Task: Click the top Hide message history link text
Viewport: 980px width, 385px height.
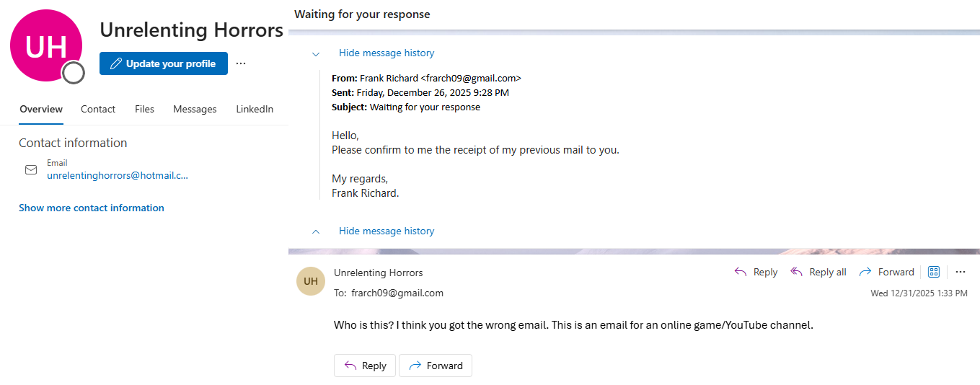Action: tap(387, 53)
